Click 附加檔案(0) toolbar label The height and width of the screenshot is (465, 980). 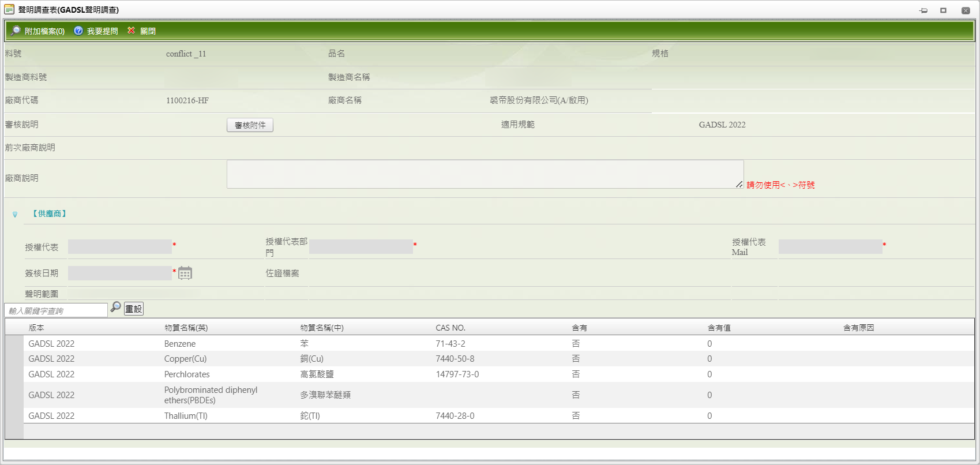tap(44, 31)
